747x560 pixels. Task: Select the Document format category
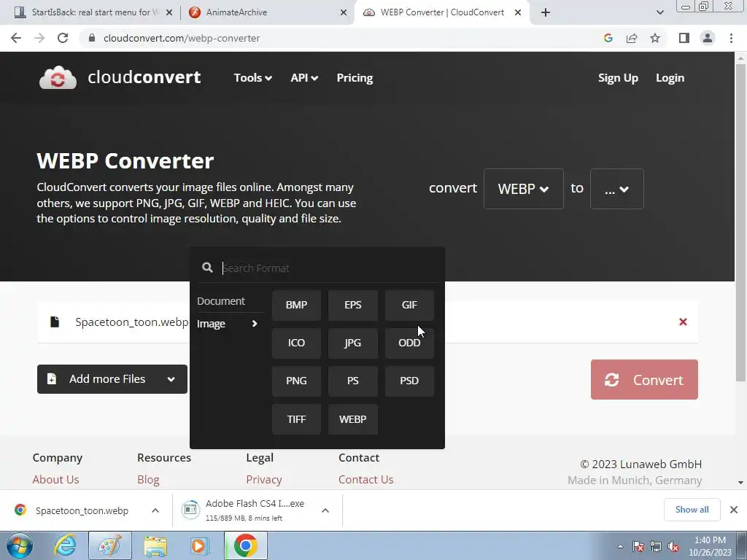click(x=221, y=301)
